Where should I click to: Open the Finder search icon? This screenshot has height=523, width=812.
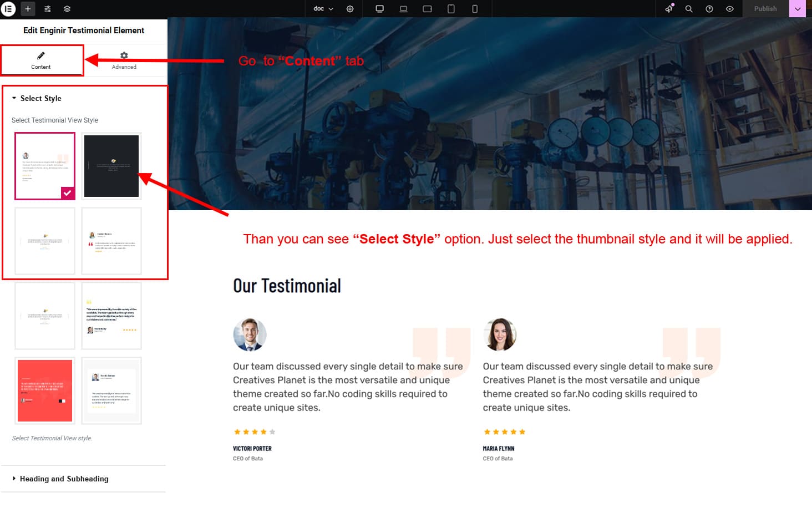tap(689, 9)
